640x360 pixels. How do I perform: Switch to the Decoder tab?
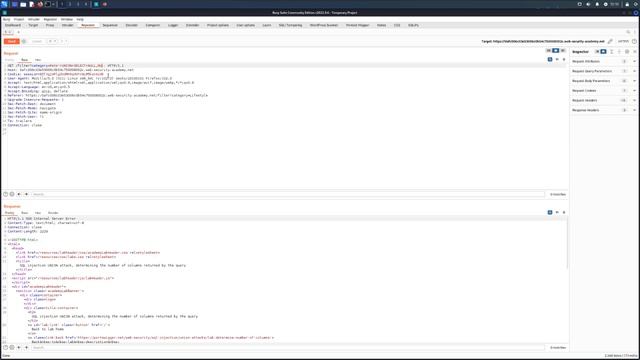coord(131,25)
